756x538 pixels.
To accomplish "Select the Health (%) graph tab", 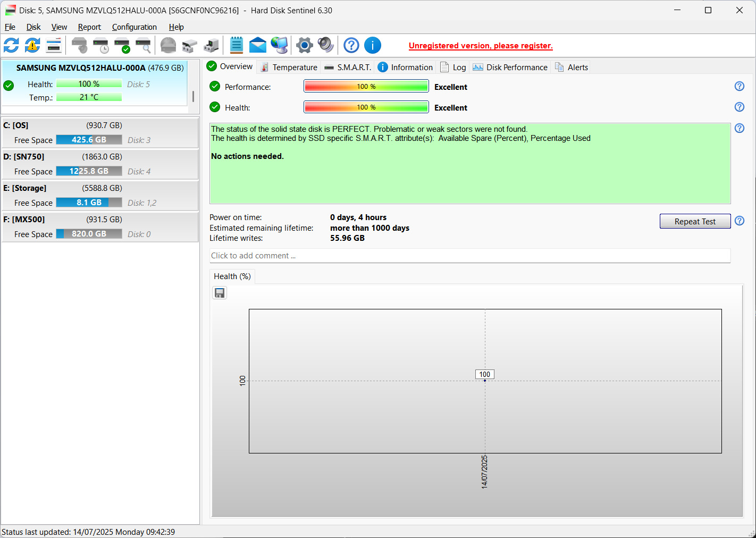I will (232, 276).
